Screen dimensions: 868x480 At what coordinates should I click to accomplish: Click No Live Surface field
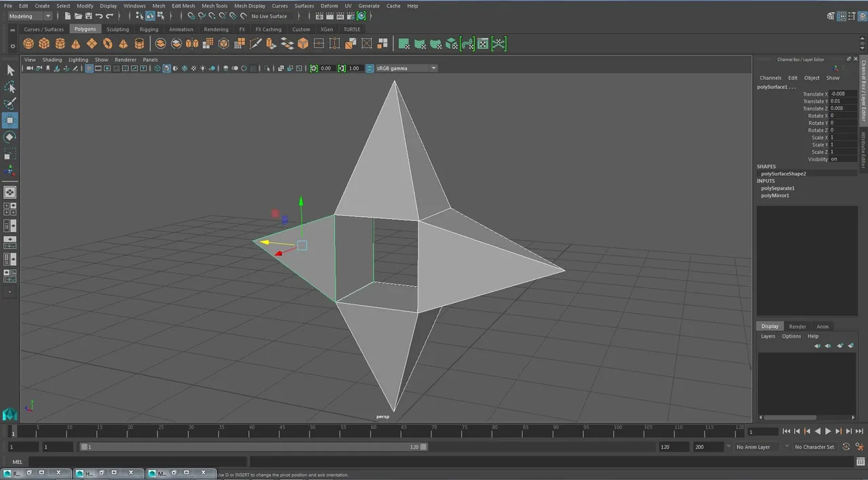point(269,16)
